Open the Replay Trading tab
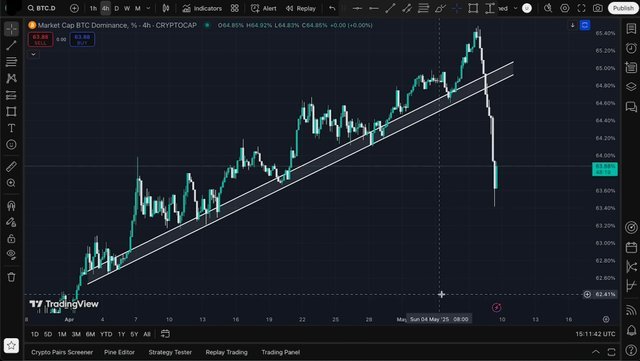 [x=227, y=352]
